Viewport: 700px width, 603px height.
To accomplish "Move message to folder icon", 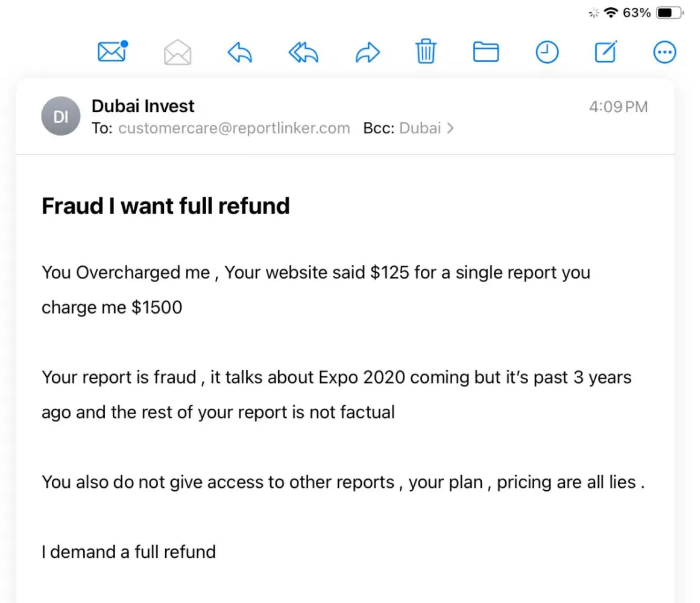I will [x=486, y=52].
